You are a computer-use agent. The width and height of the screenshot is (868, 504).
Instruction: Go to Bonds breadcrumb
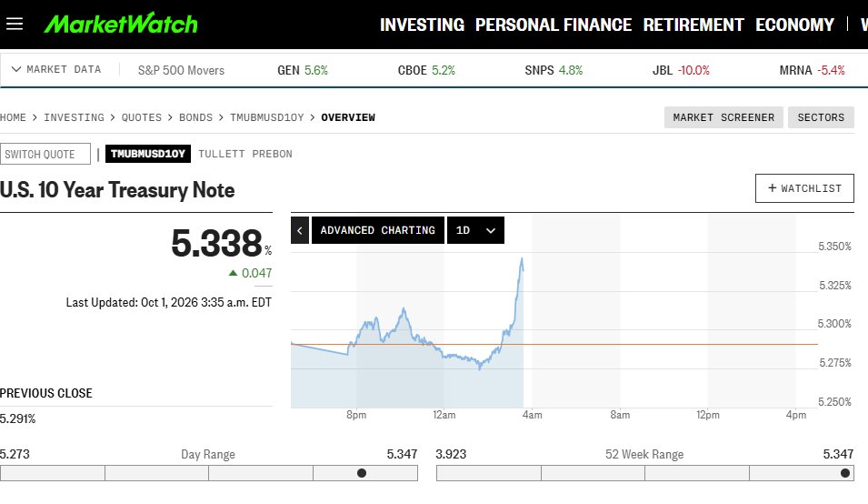coord(195,117)
